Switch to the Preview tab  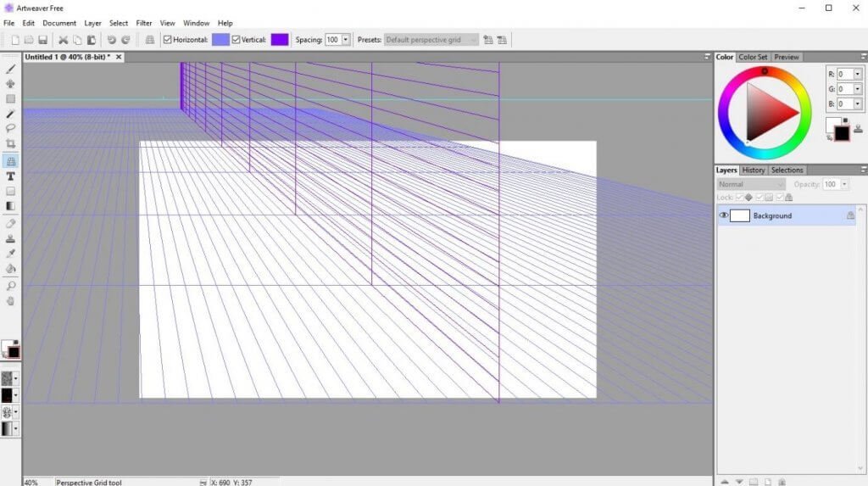tap(786, 57)
